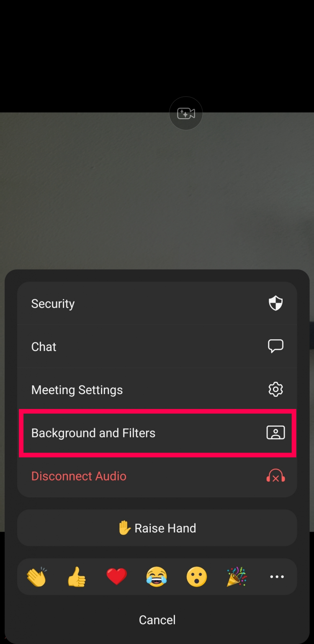314x644 pixels.
Task: Open Meeting Settings via the gear icon
Action: [x=275, y=389]
